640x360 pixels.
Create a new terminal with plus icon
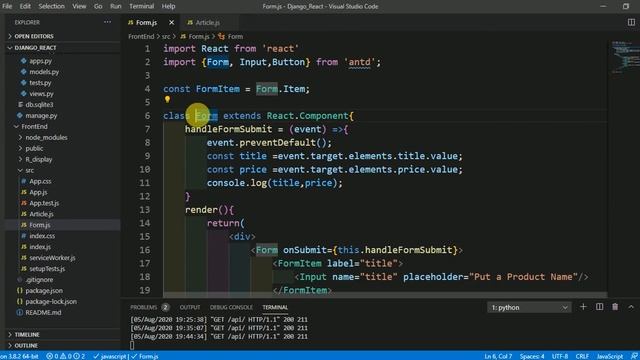pos(583,307)
